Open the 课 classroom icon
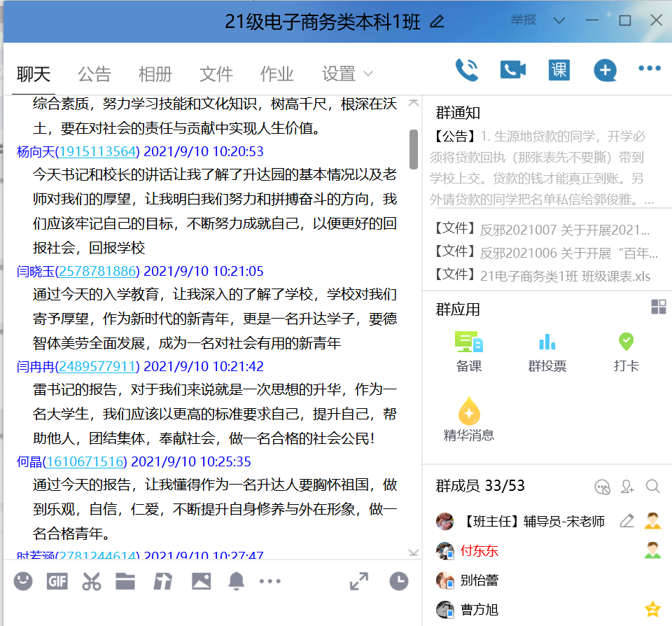This screenshot has width=672, height=626. coord(559,70)
